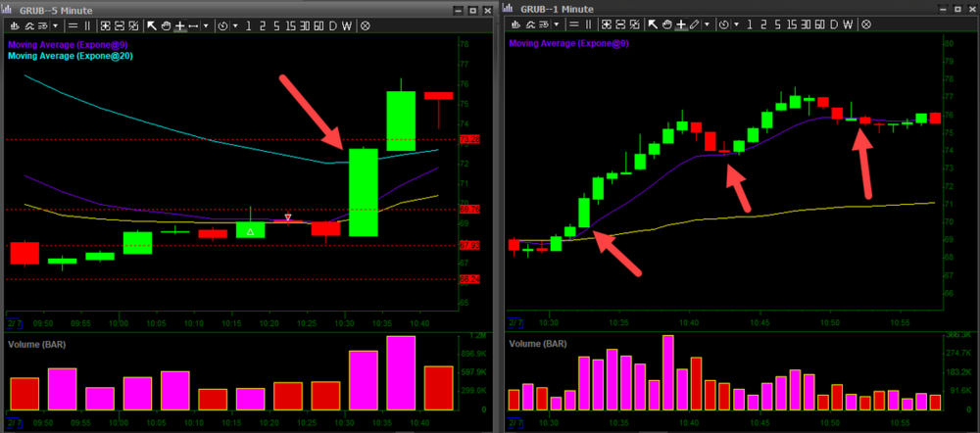Open dropdown arrow next to studies icons in 5 Minute chart
Screen dimensions: 980x433
pyautogui.click(x=56, y=24)
